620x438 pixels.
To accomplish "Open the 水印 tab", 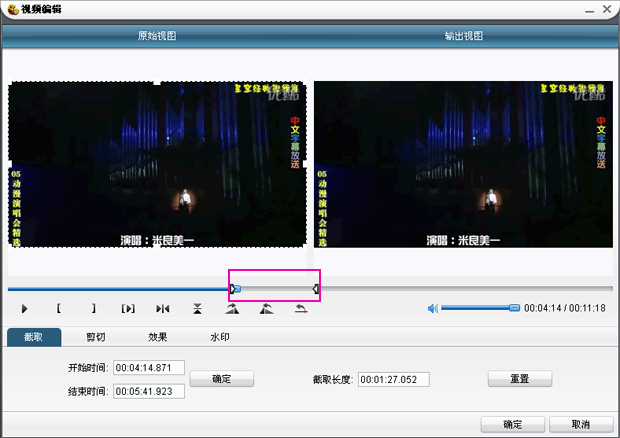I will pyautogui.click(x=220, y=337).
